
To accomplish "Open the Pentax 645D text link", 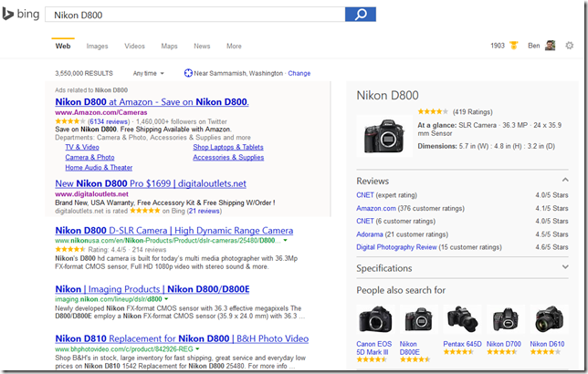I will [462, 344].
